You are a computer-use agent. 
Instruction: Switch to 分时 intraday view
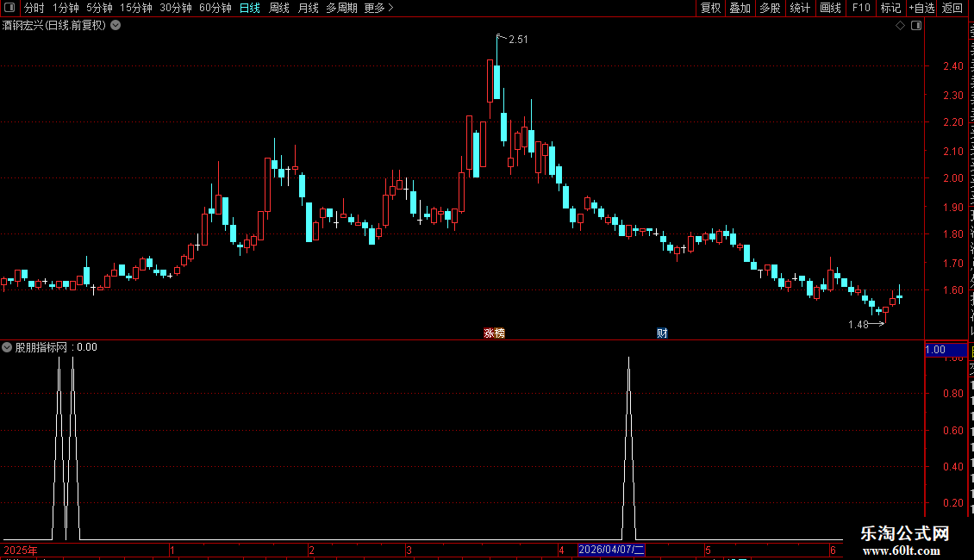(34, 8)
